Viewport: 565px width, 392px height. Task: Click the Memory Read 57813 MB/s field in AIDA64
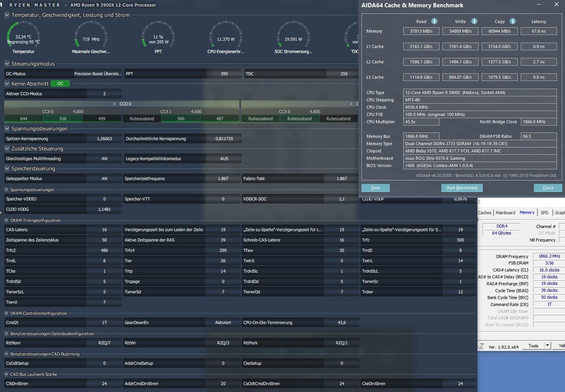click(421, 31)
